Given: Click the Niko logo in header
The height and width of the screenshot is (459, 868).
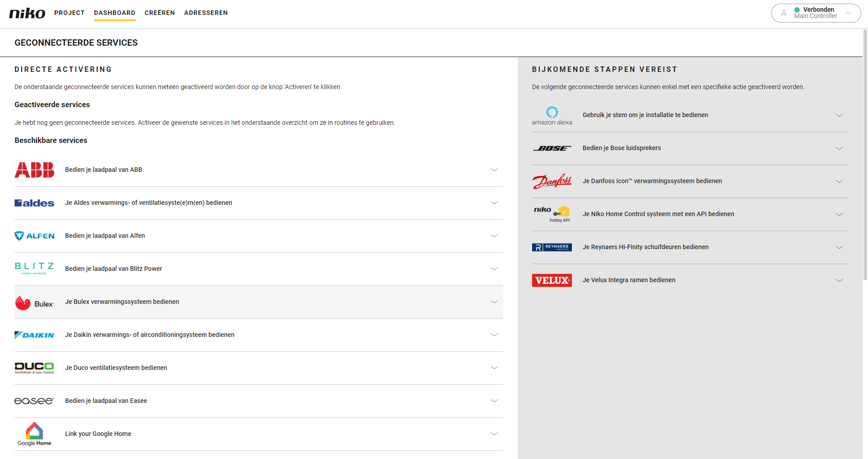Looking at the screenshot, I should (x=27, y=13).
